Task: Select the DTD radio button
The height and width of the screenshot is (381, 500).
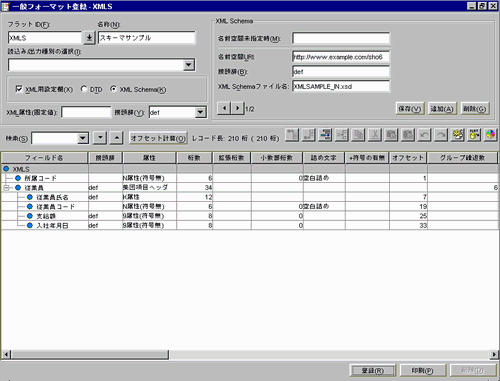Action: 84,89
